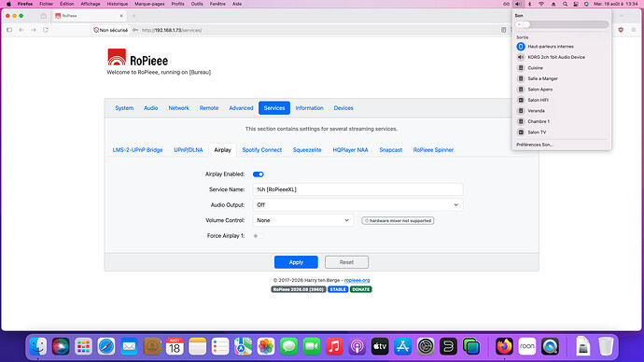Open the Historique menu
The image size is (644, 362).
click(117, 4)
